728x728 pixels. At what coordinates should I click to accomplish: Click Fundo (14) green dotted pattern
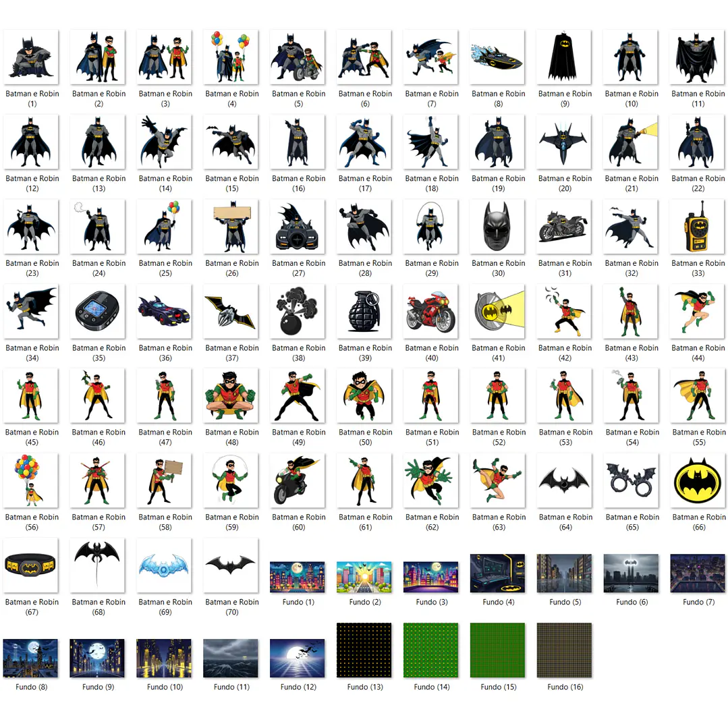tap(431, 650)
